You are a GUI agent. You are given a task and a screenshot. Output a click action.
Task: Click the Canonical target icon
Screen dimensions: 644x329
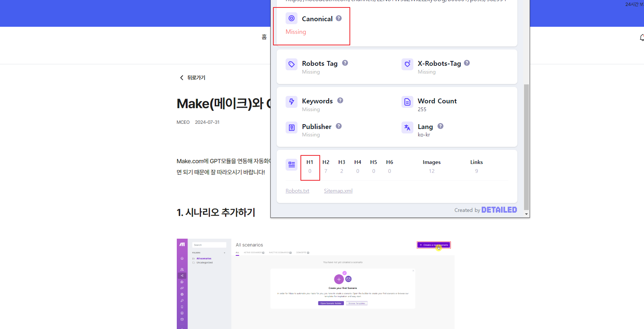(292, 18)
